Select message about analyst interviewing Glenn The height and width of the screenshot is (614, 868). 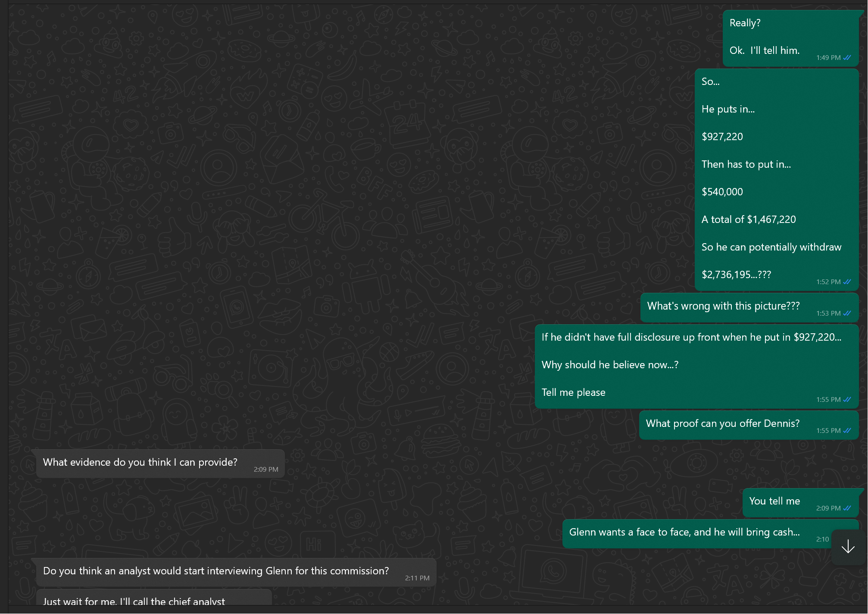215,571
